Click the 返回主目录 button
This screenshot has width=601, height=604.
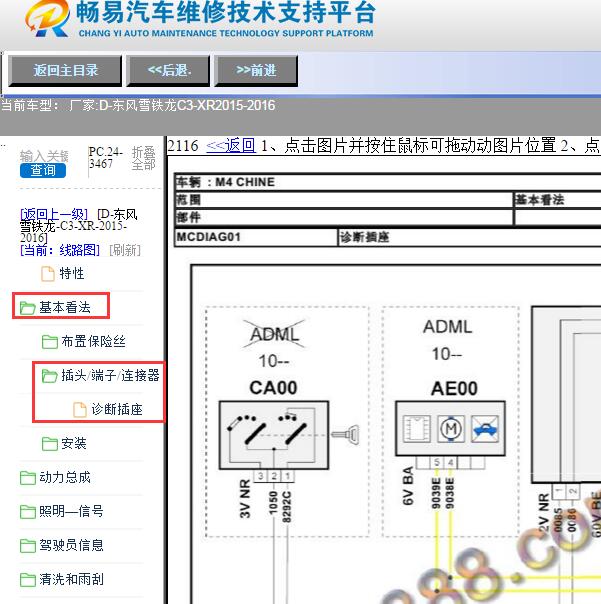tap(65, 70)
